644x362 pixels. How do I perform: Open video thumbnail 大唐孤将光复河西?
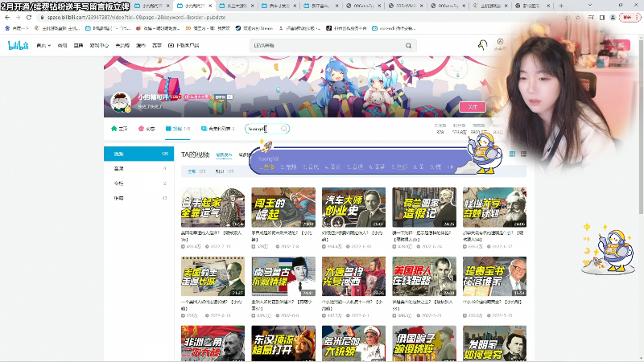pyautogui.click(x=353, y=276)
